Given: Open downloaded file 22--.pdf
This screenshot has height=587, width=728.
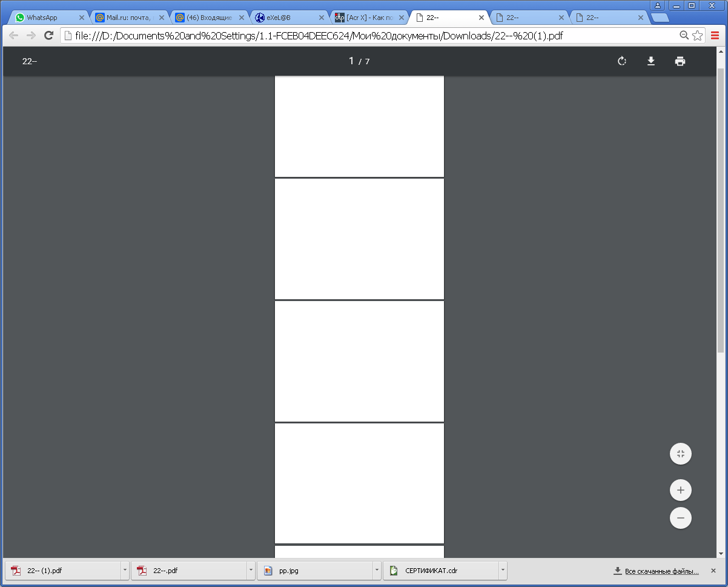Looking at the screenshot, I should point(189,571).
